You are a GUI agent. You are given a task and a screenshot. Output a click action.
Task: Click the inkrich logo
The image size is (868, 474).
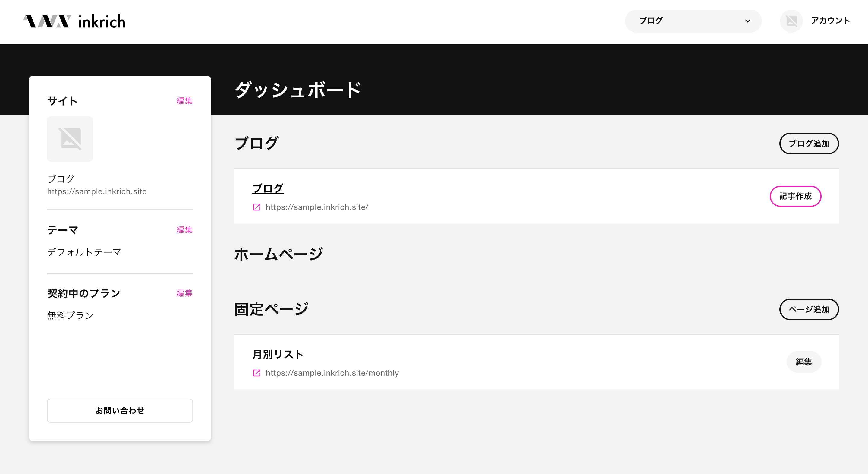pos(74,21)
